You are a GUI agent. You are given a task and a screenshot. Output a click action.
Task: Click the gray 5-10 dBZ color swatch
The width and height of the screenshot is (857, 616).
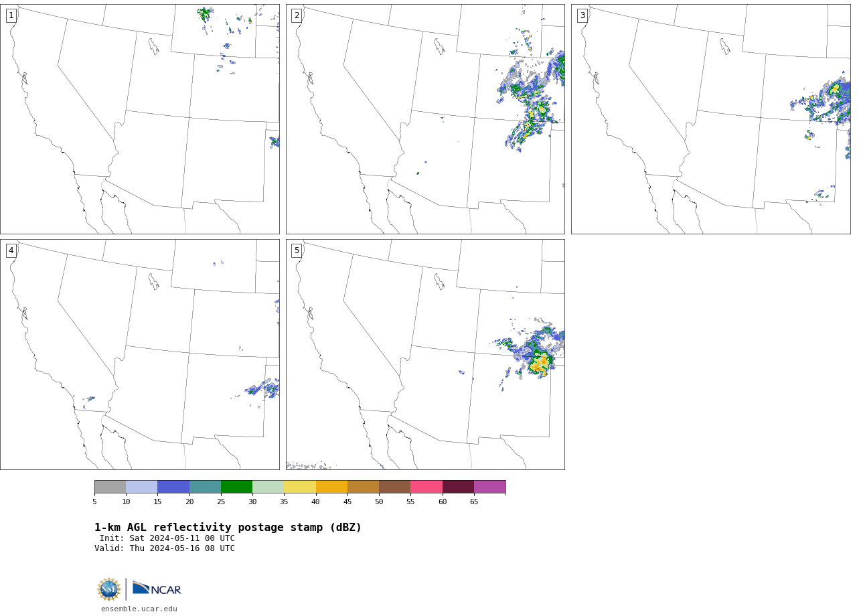click(x=110, y=487)
